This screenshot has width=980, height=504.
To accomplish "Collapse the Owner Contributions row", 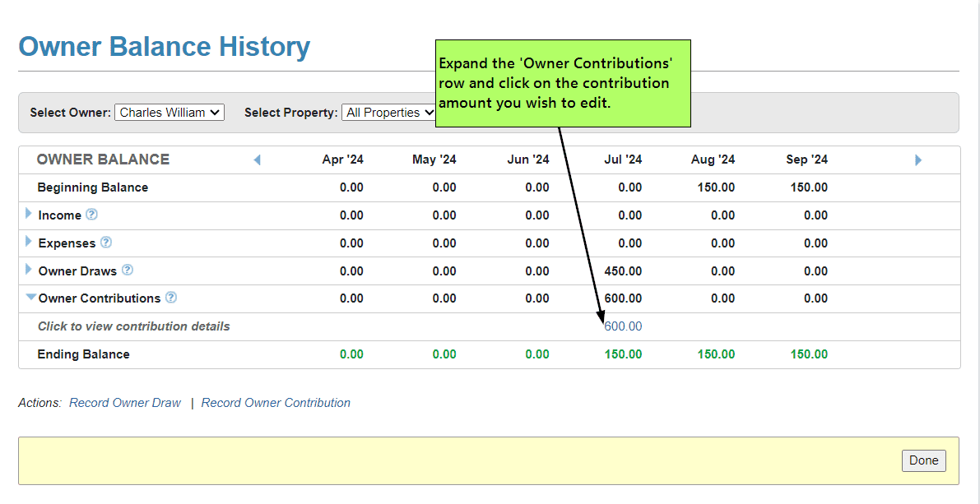I will [30, 298].
